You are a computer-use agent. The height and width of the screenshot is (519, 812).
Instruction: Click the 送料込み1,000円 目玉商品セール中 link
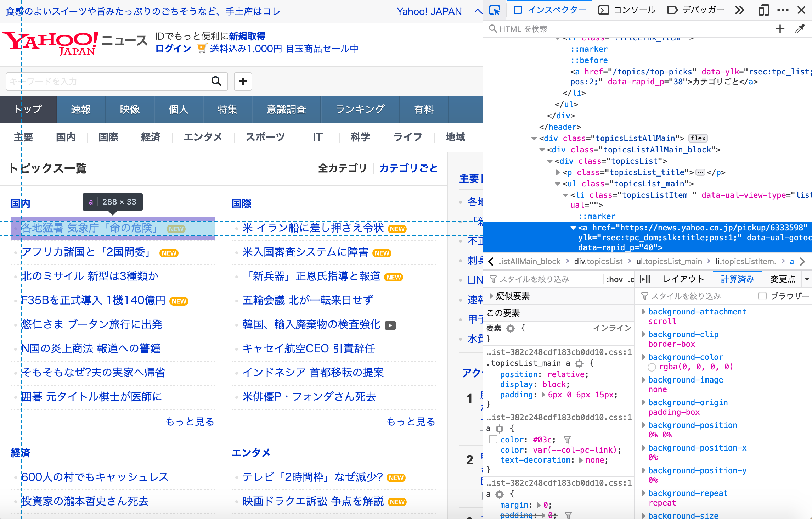click(284, 49)
